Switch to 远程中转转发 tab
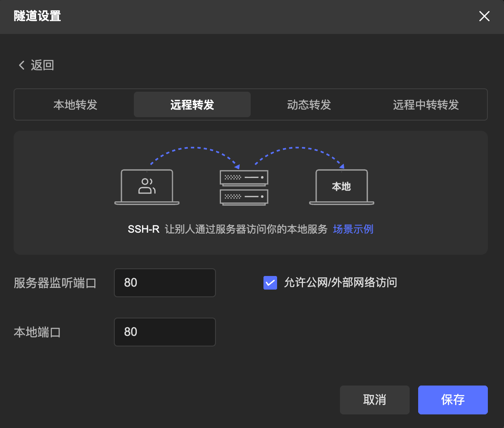This screenshot has width=504, height=428. click(x=425, y=105)
